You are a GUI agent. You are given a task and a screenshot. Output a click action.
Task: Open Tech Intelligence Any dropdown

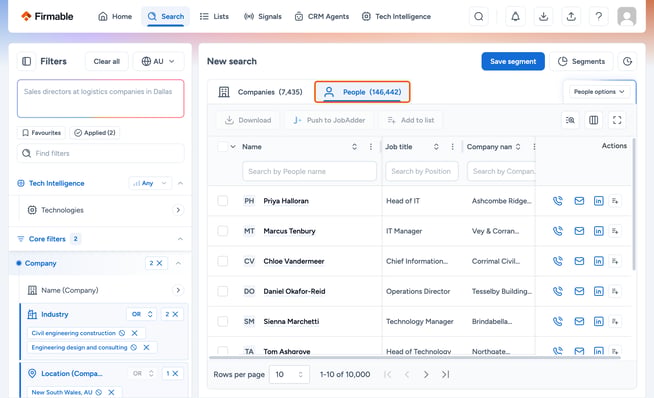click(x=150, y=183)
